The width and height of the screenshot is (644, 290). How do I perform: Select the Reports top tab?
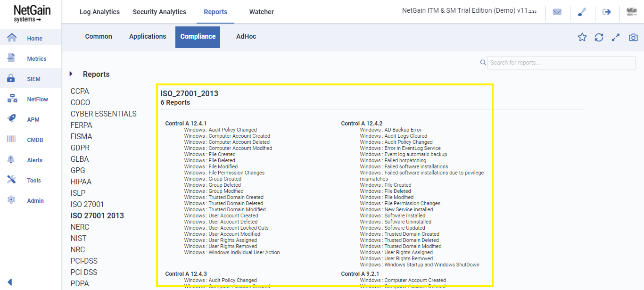pos(215,12)
